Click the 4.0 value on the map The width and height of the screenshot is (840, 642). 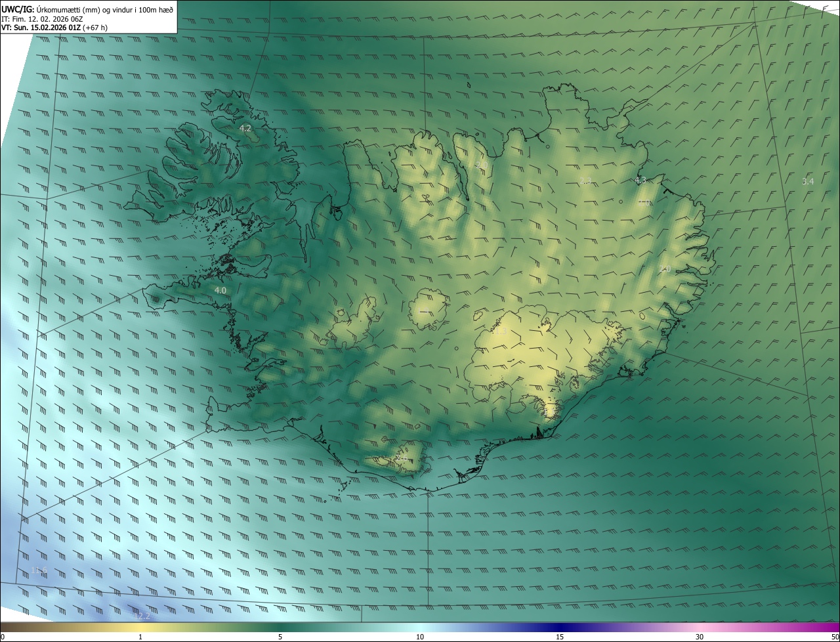220,290
